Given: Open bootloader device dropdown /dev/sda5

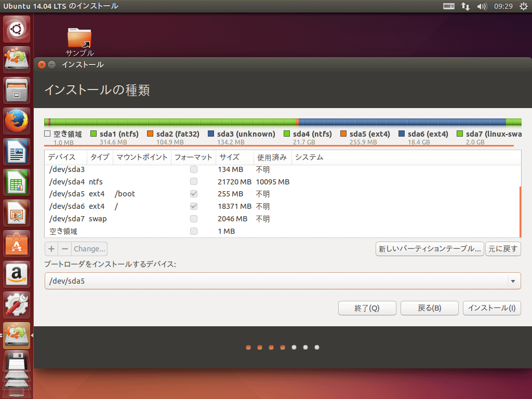Looking at the screenshot, I should pyautogui.click(x=283, y=281).
